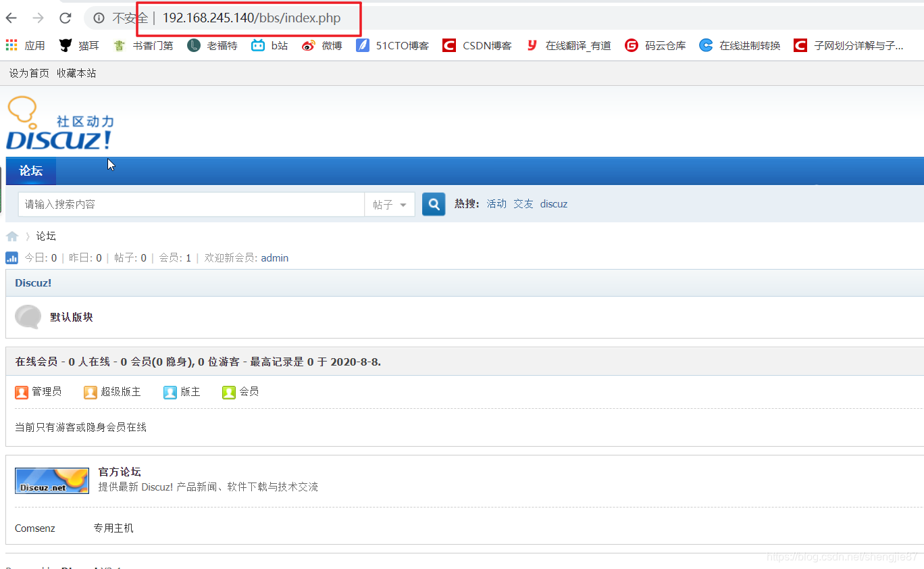Click 今日: 0 statistic text
Image resolution: width=924 pixels, height=569 pixels.
(x=41, y=257)
